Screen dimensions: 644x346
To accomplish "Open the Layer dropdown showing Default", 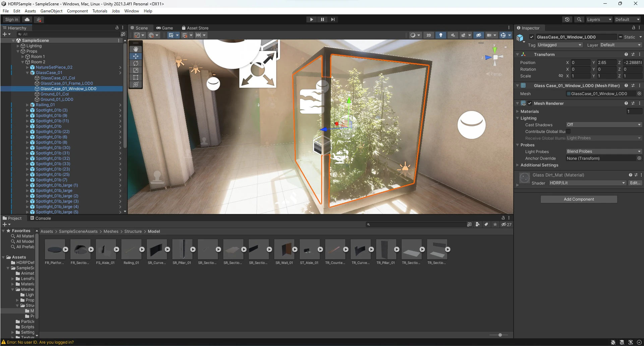I will tap(621, 45).
